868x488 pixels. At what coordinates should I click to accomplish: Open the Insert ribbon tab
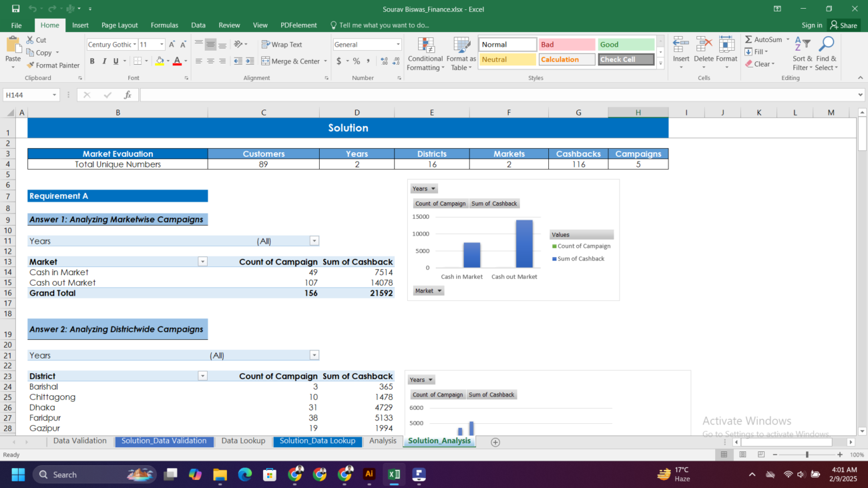coord(80,25)
